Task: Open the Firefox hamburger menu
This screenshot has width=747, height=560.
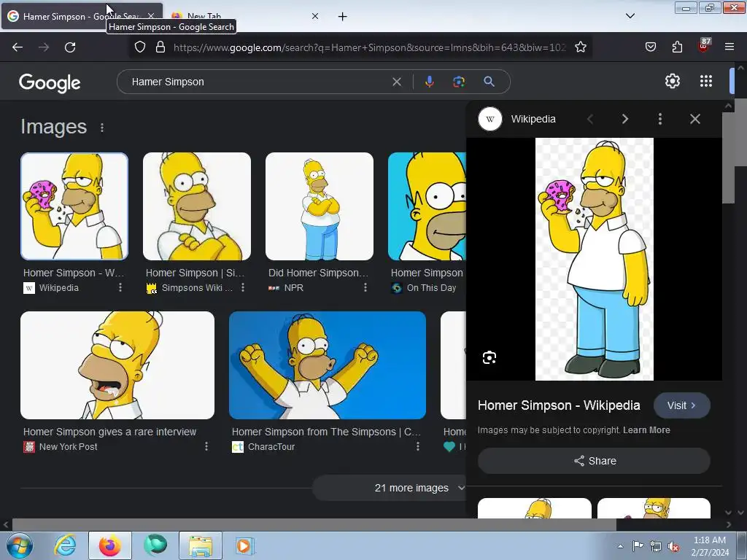Action: (729, 47)
